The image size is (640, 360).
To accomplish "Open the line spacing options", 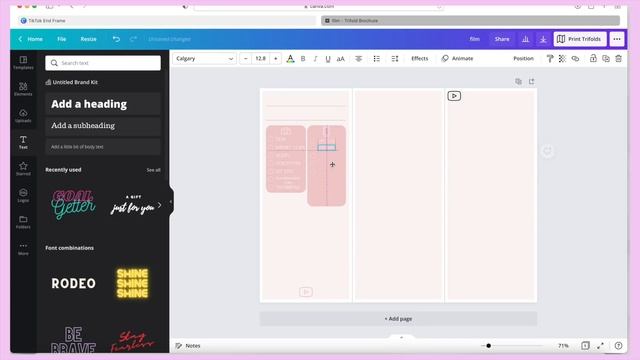I will click(395, 59).
